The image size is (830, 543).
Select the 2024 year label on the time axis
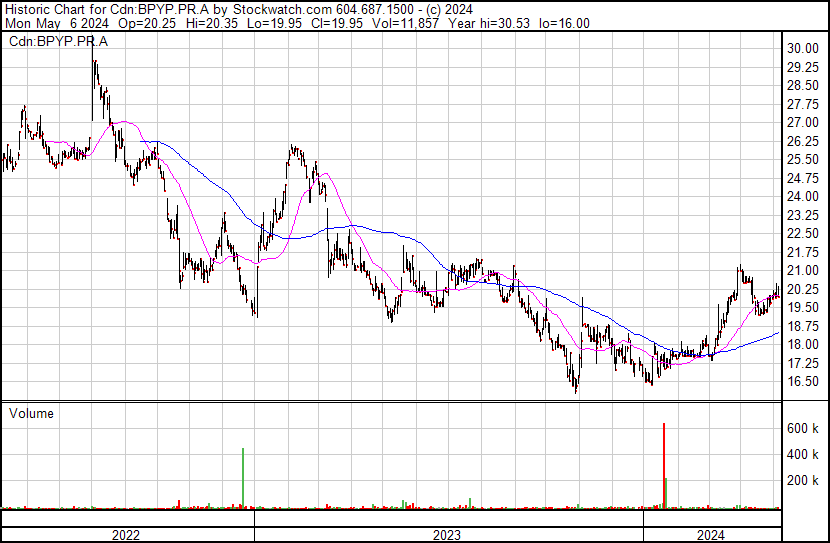[709, 535]
